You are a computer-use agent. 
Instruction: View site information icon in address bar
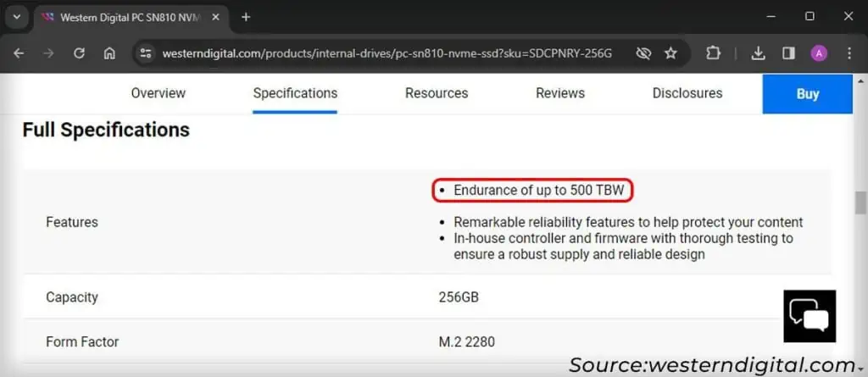tap(146, 53)
